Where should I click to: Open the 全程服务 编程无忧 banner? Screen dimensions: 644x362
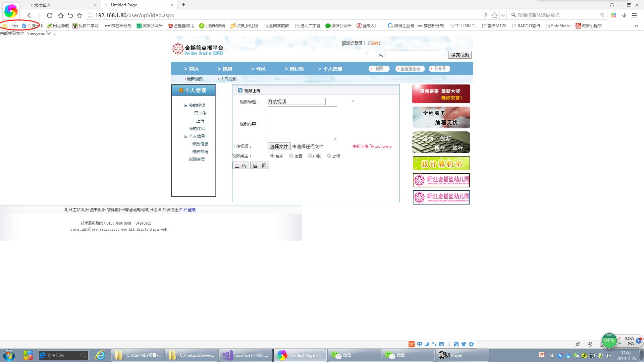coord(441,118)
